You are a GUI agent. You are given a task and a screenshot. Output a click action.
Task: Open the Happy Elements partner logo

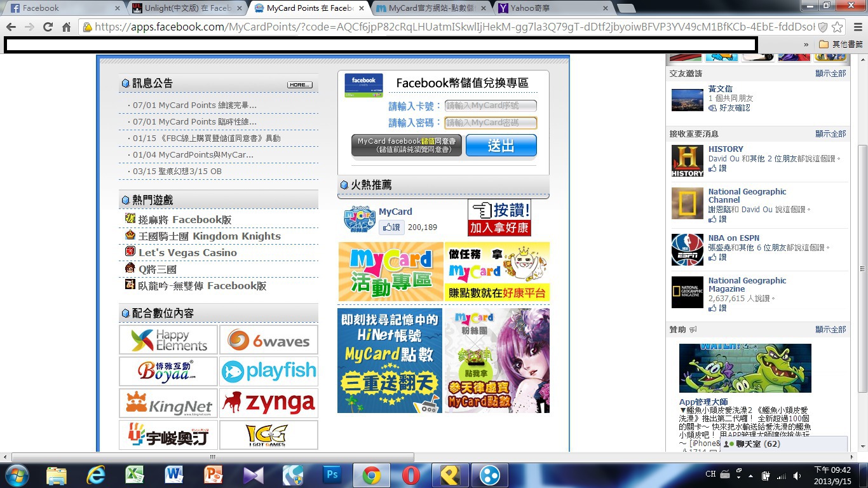pyautogui.click(x=168, y=340)
